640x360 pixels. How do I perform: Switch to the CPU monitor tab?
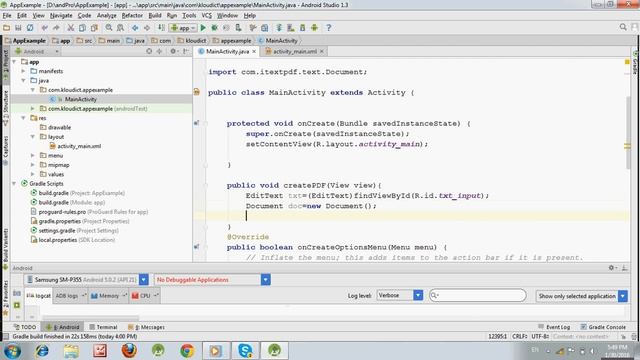coord(144,296)
